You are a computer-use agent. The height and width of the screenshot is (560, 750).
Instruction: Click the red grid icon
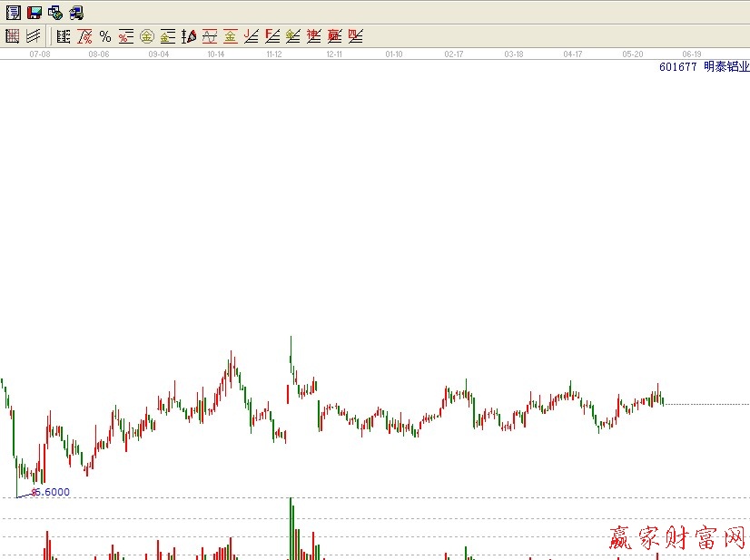(13, 36)
